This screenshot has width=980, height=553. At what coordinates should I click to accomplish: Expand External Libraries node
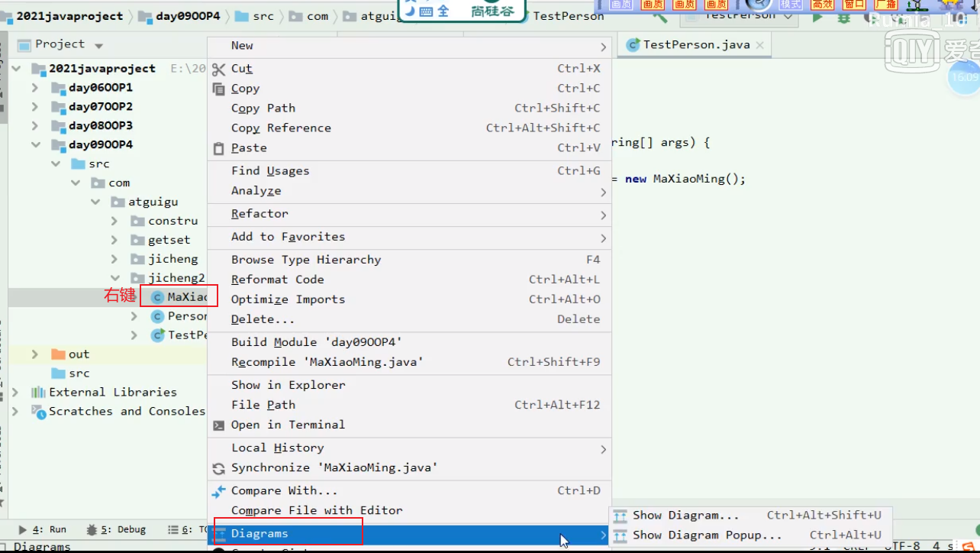click(15, 393)
